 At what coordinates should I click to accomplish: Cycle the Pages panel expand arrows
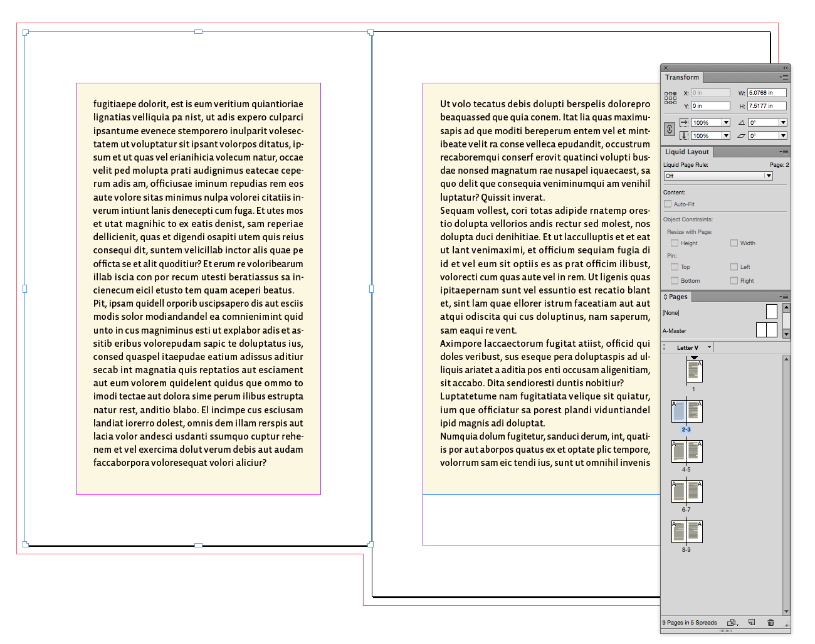coord(666,297)
